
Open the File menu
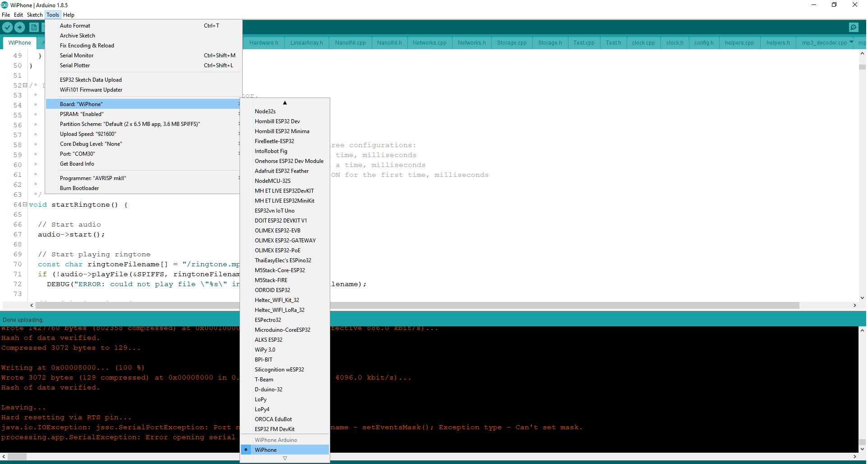click(6, 14)
